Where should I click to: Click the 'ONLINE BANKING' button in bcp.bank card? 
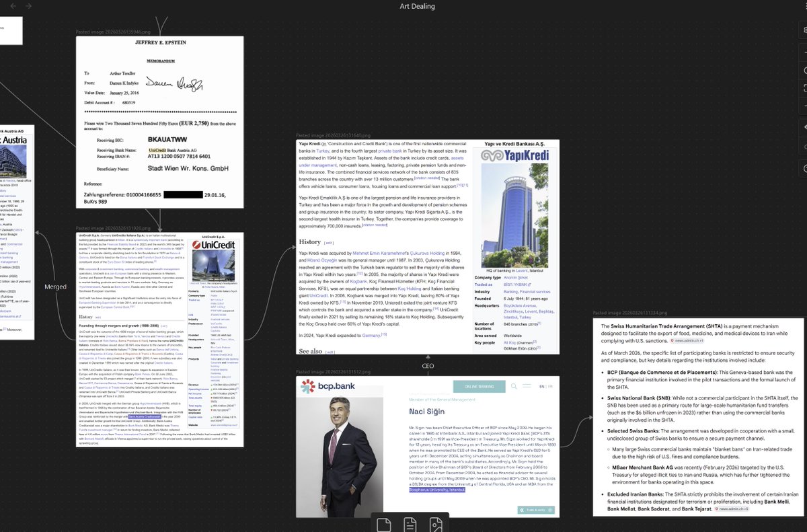tap(479, 386)
